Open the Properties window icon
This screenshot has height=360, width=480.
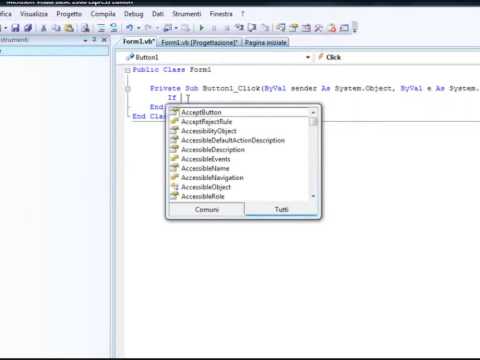(x=294, y=28)
